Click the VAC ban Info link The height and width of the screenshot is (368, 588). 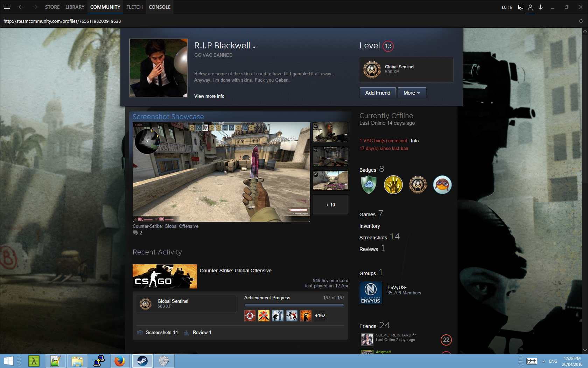[415, 141]
